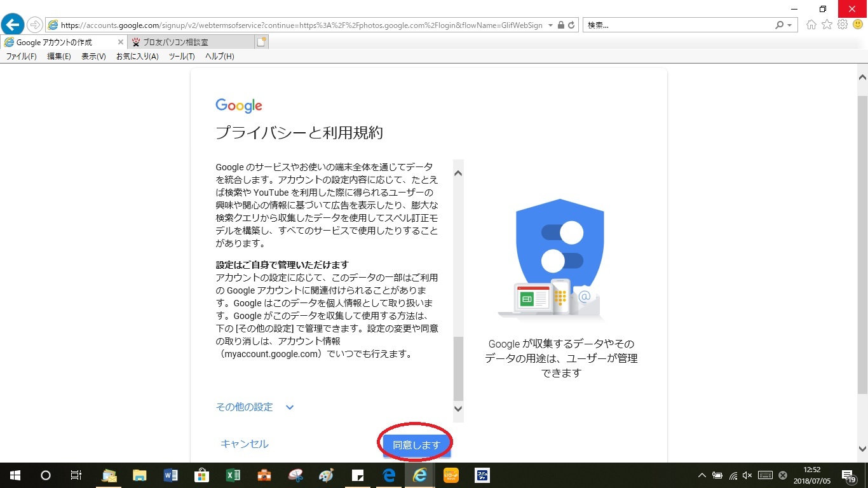Launch Microsoft Edge from the taskbar
The width and height of the screenshot is (868, 488).
click(x=388, y=475)
